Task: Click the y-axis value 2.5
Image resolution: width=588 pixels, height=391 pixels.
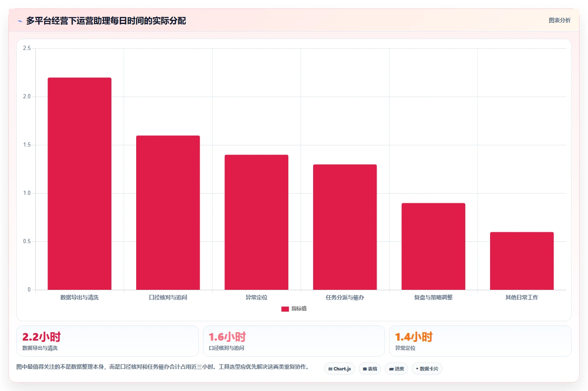Action: click(27, 48)
